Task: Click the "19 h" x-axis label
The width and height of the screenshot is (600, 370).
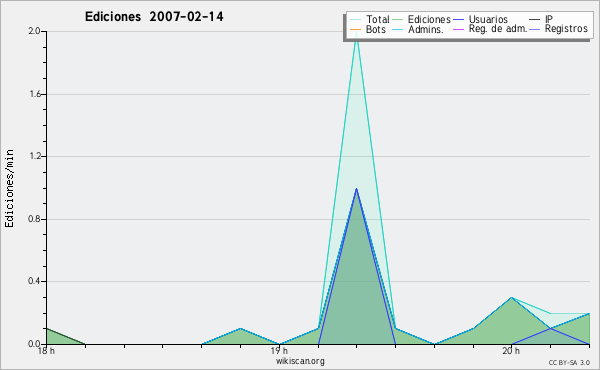Action: [279, 351]
